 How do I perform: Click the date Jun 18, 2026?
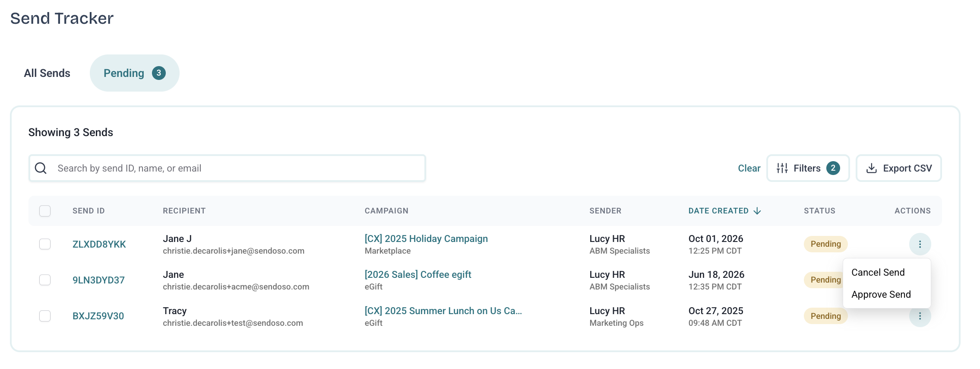coord(717,275)
